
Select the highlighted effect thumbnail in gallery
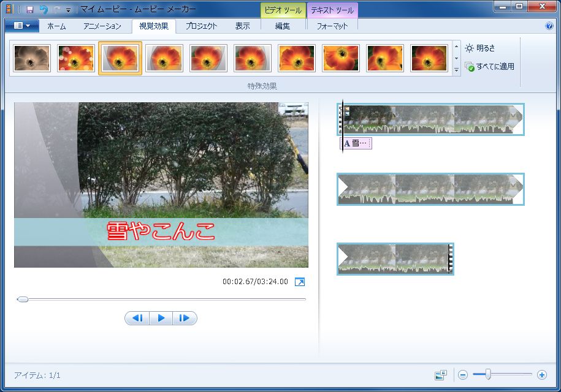pos(120,58)
